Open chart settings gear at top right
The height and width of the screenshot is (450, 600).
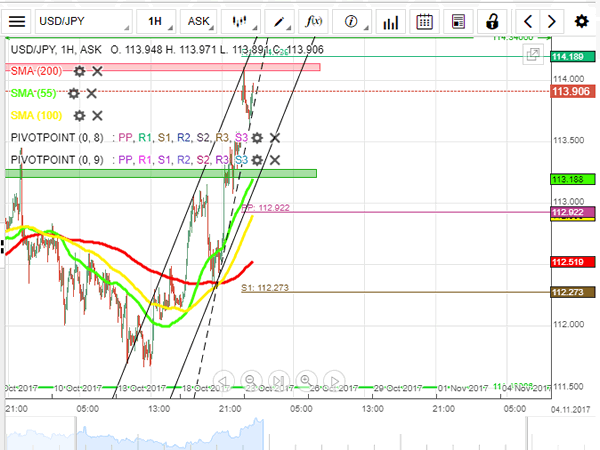tap(581, 20)
